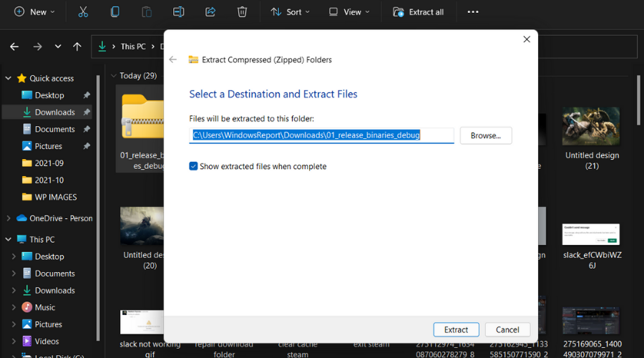The image size is (644, 358).
Task: Click the Copy icon in toolbar
Action: [114, 12]
